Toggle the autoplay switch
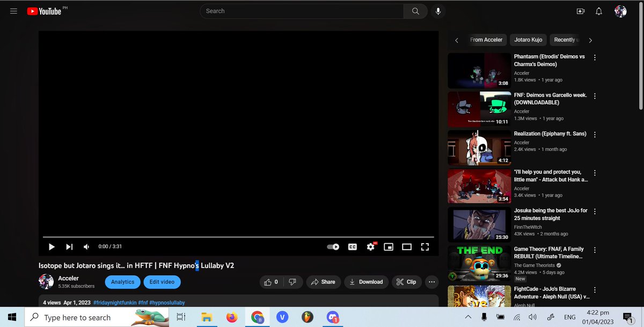This screenshot has height=327, width=644. [x=333, y=246]
